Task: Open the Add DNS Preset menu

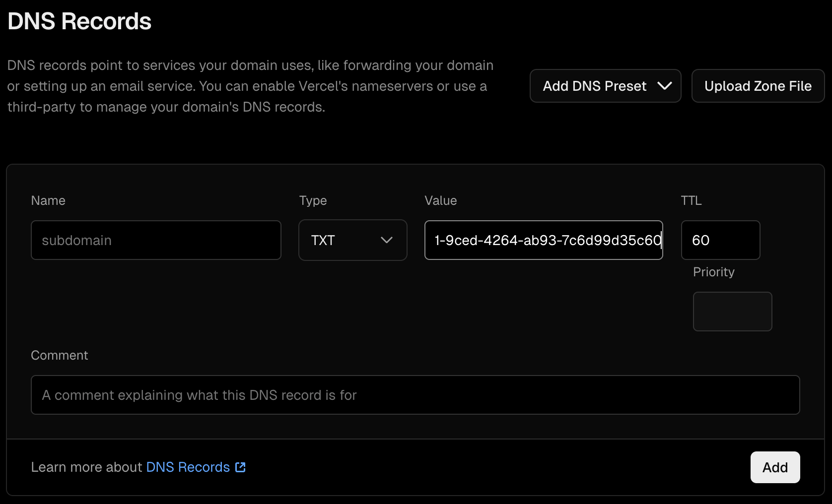Action: (x=605, y=86)
